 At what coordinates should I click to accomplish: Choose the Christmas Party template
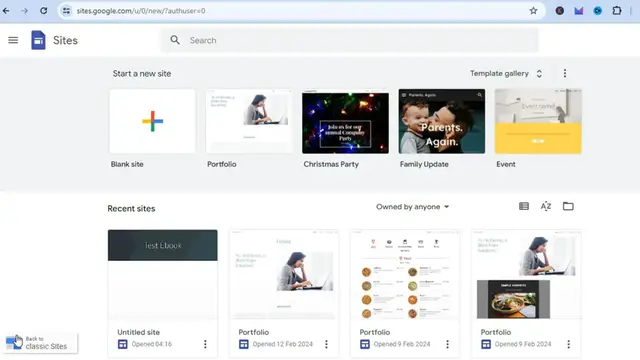pyautogui.click(x=345, y=121)
